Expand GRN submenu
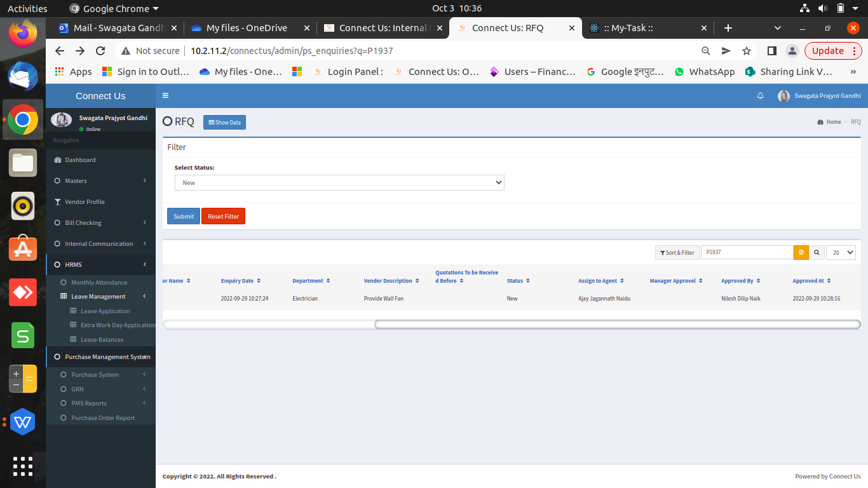868x488 pixels. [100, 389]
